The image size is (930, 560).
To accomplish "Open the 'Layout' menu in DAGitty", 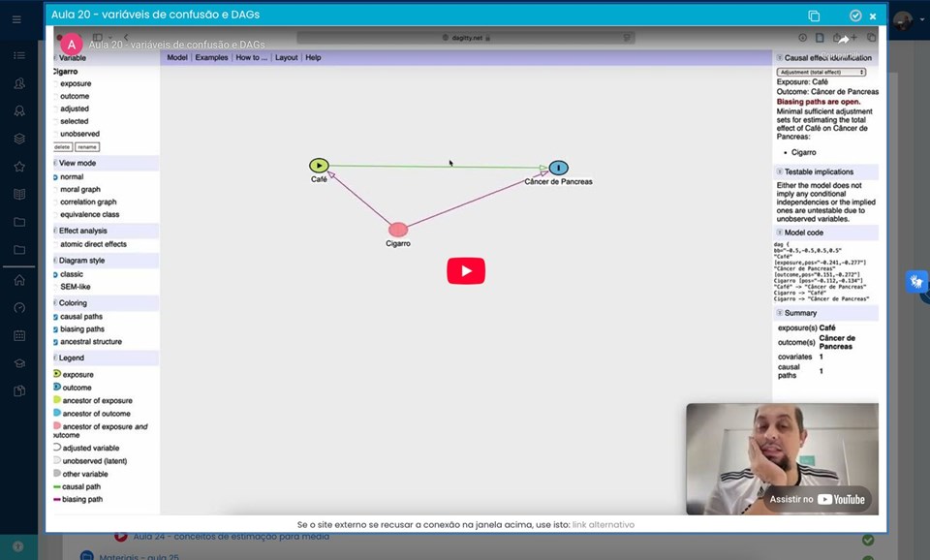I will (286, 58).
